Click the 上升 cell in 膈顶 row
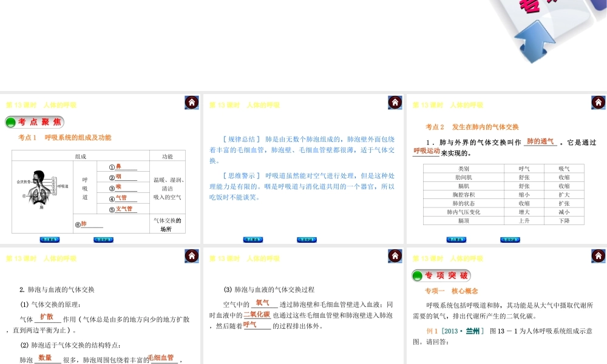The width and height of the screenshot is (607, 364). click(524, 221)
